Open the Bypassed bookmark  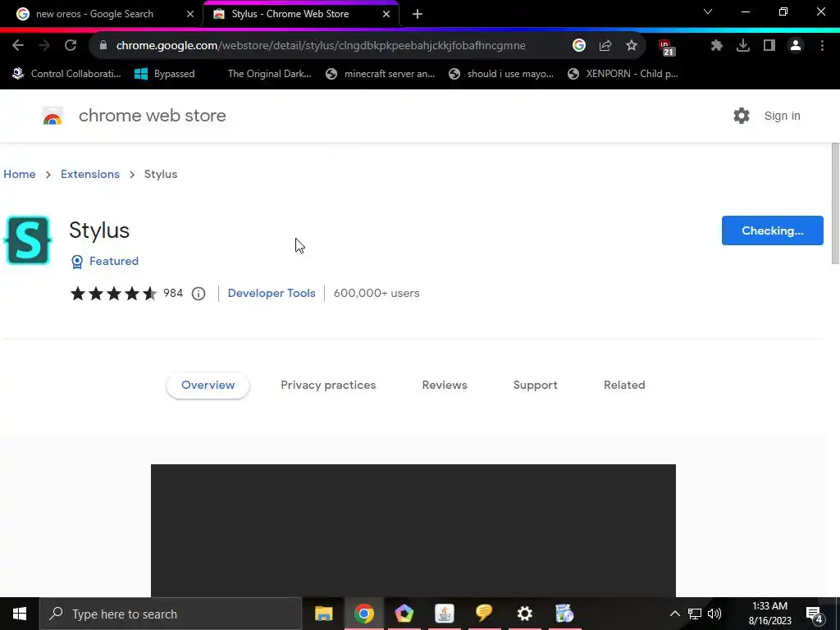coord(164,74)
